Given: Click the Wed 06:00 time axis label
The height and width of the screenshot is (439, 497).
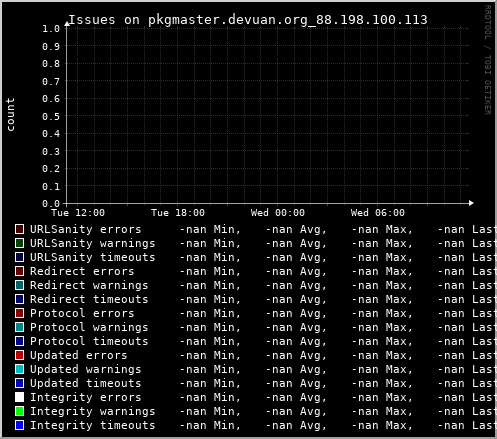Looking at the screenshot, I should [378, 213].
